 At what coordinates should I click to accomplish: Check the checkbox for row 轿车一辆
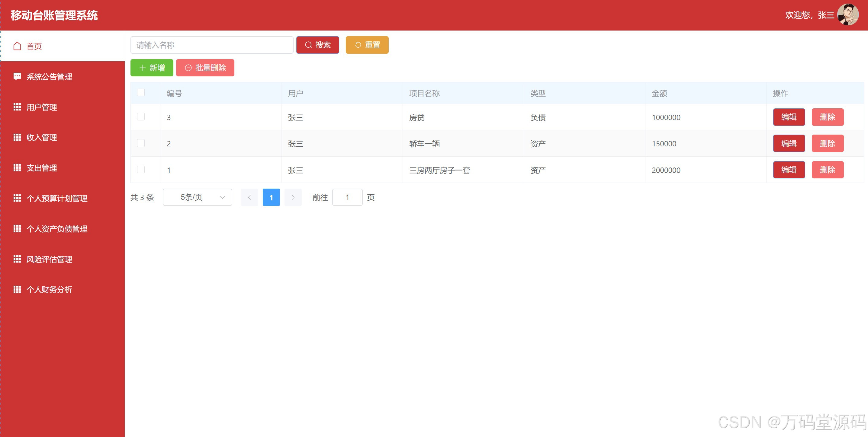[141, 143]
